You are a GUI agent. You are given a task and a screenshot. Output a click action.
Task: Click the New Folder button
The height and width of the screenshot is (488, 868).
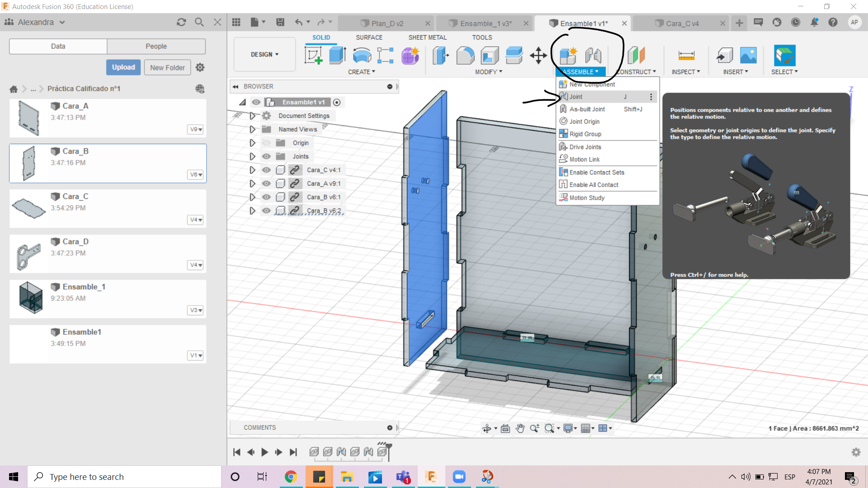point(167,68)
